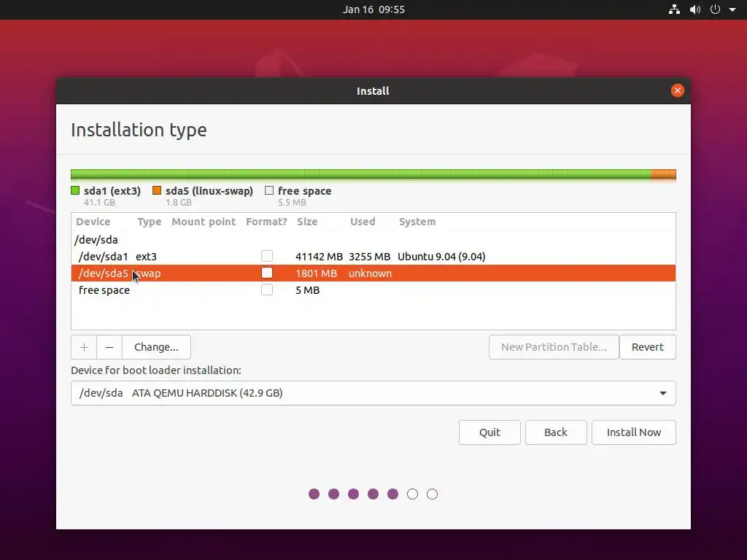Click the New Partition Table... button
The height and width of the screenshot is (560, 747).
point(554,347)
